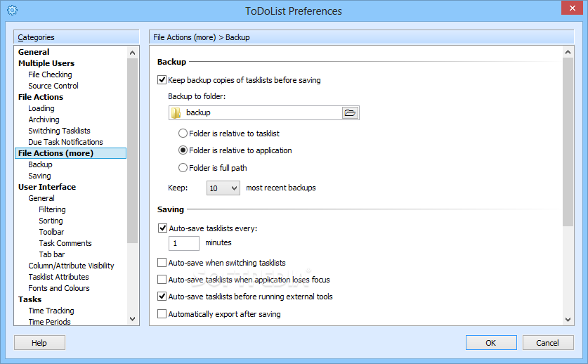Click settings pane scroll down arrow
Screen dimensions: 588x364
click(x=568, y=320)
